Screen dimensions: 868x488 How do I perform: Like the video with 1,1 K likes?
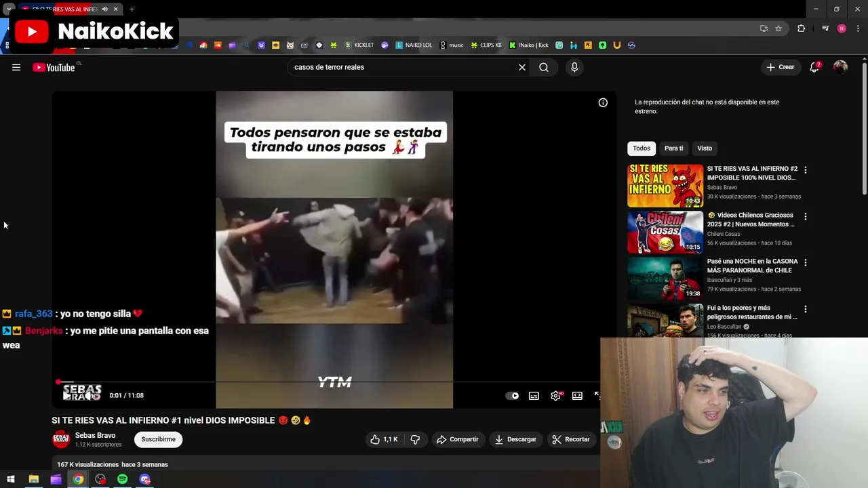384,439
